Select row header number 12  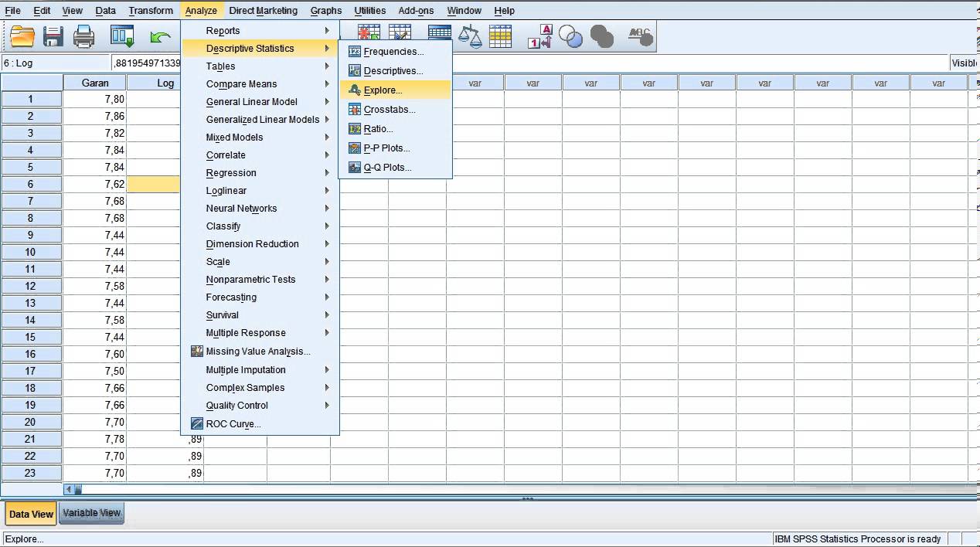pyautogui.click(x=31, y=286)
